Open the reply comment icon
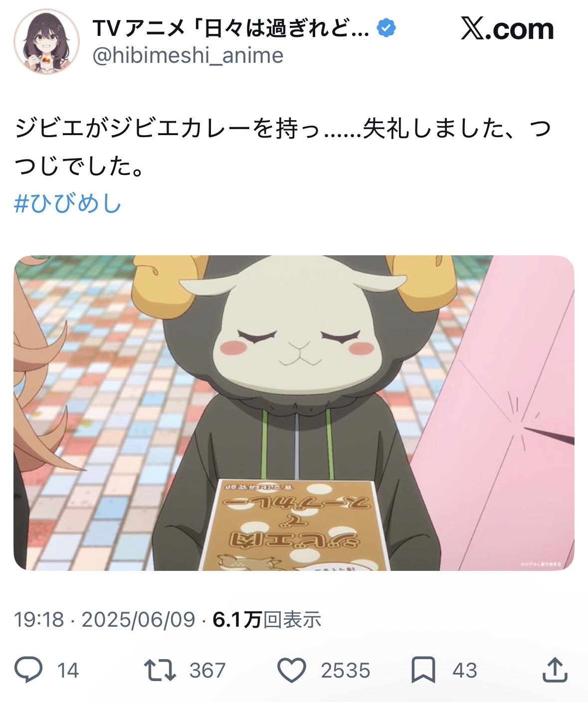The width and height of the screenshot is (588, 702). (28, 670)
